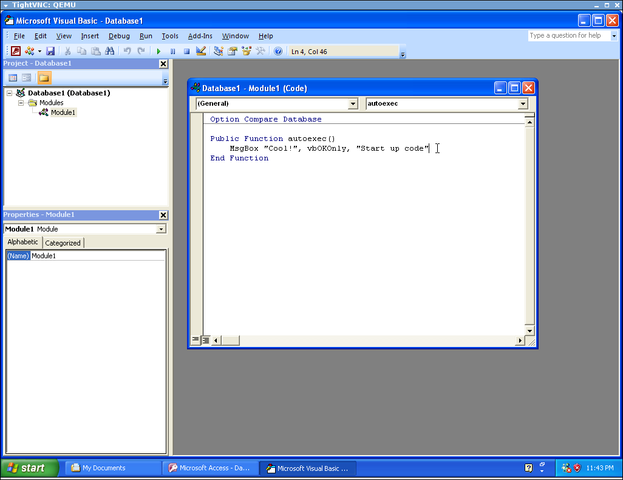Switch to the Alphabetic properties tab
Image resolution: width=623 pixels, height=480 pixels.
[x=23, y=242]
